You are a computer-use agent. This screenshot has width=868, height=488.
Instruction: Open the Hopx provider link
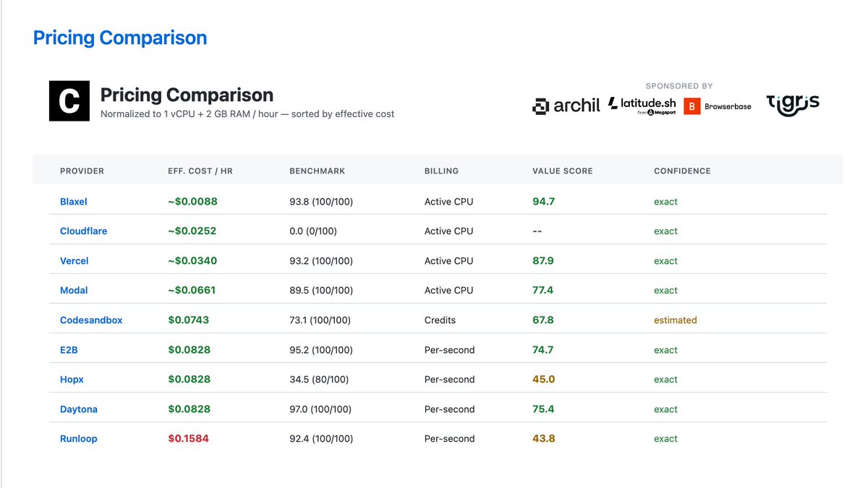(72, 380)
